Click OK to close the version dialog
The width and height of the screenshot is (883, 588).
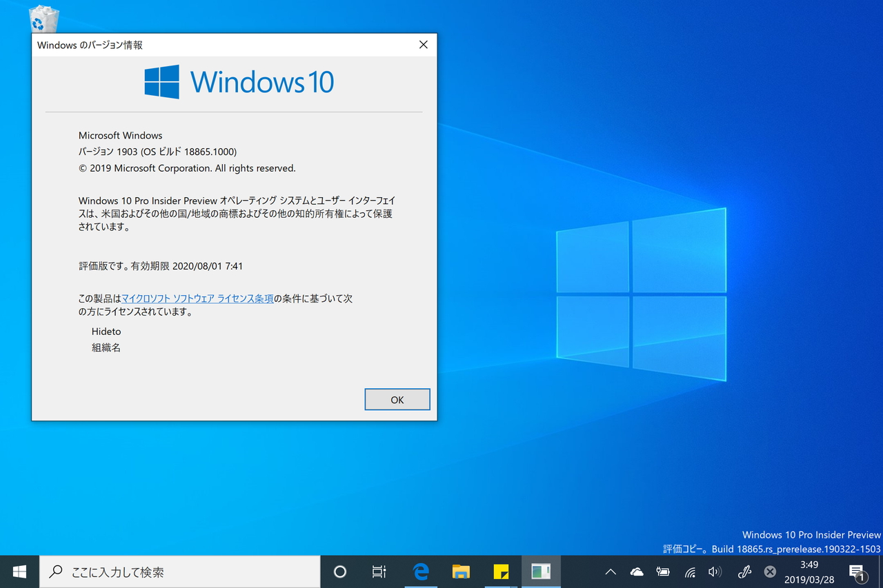click(x=397, y=399)
